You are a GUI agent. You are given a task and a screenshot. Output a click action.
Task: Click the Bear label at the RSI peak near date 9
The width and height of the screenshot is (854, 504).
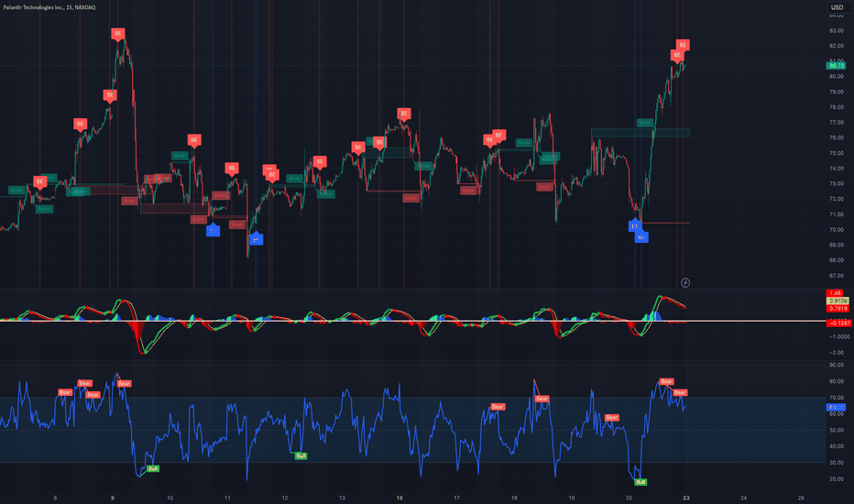[x=125, y=384]
